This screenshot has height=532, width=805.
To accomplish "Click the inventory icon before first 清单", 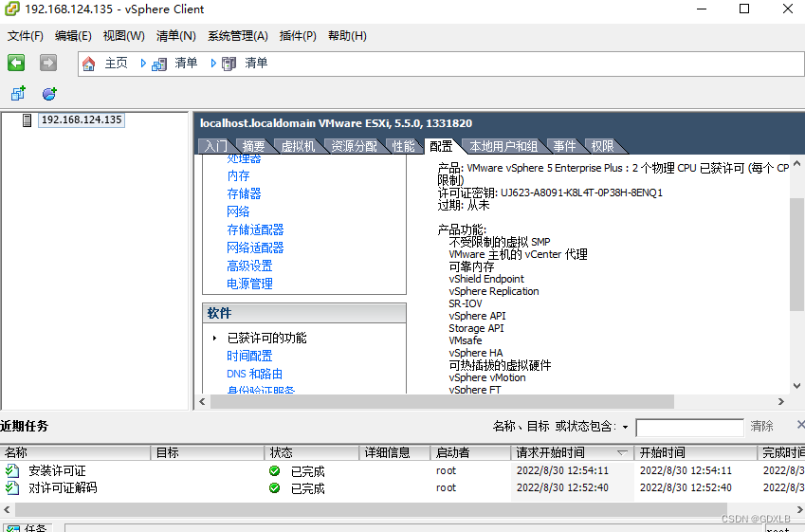I will point(159,64).
